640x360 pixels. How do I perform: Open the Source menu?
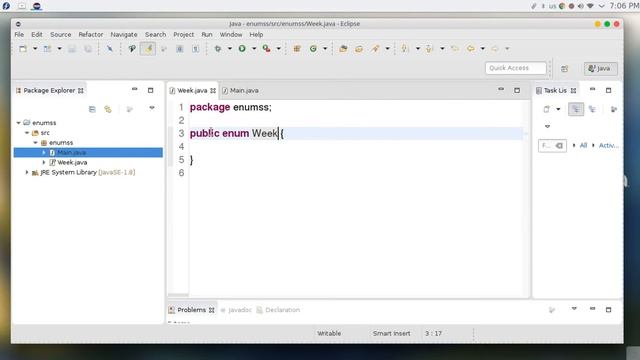(x=60, y=35)
